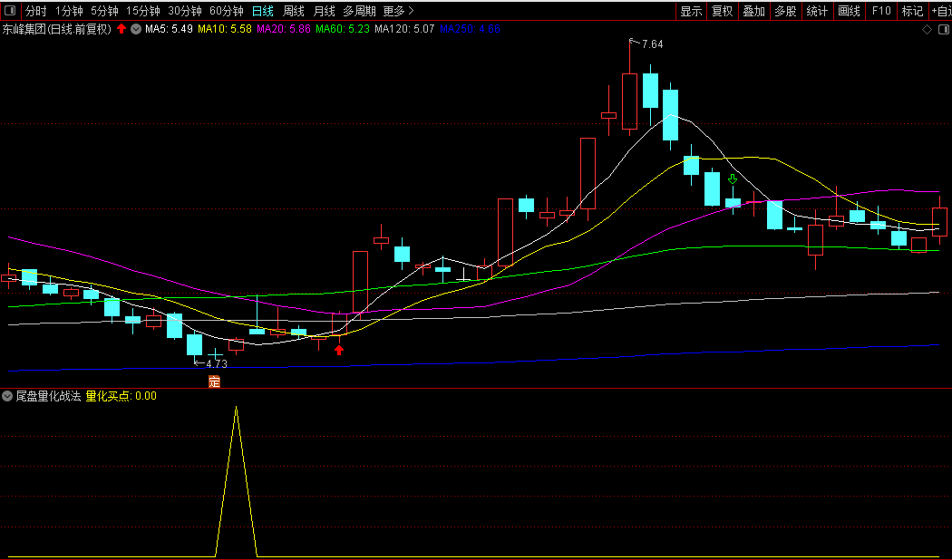Switch to the 5分钟 period
Image resolution: width=952 pixels, height=560 pixels.
click(x=104, y=11)
